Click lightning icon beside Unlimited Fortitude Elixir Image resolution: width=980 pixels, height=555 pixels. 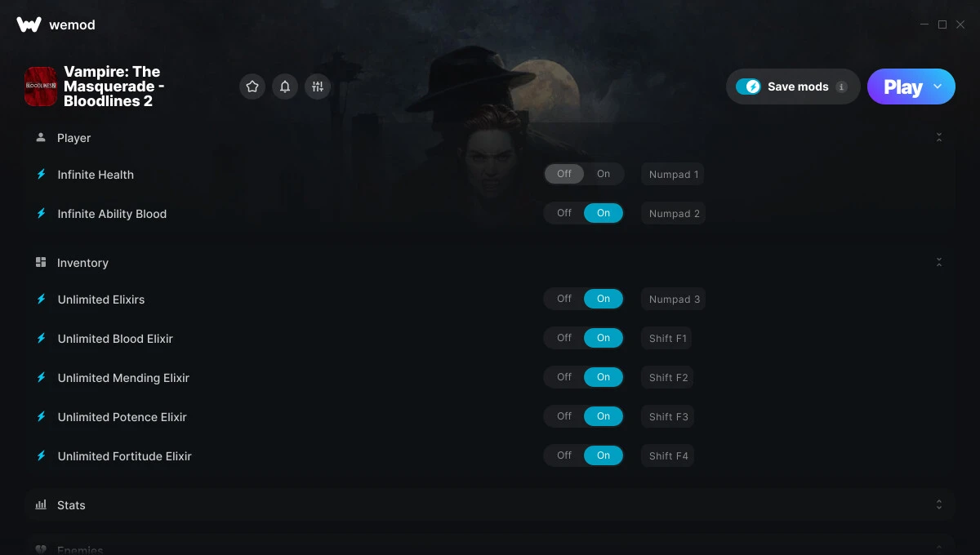(42, 455)
